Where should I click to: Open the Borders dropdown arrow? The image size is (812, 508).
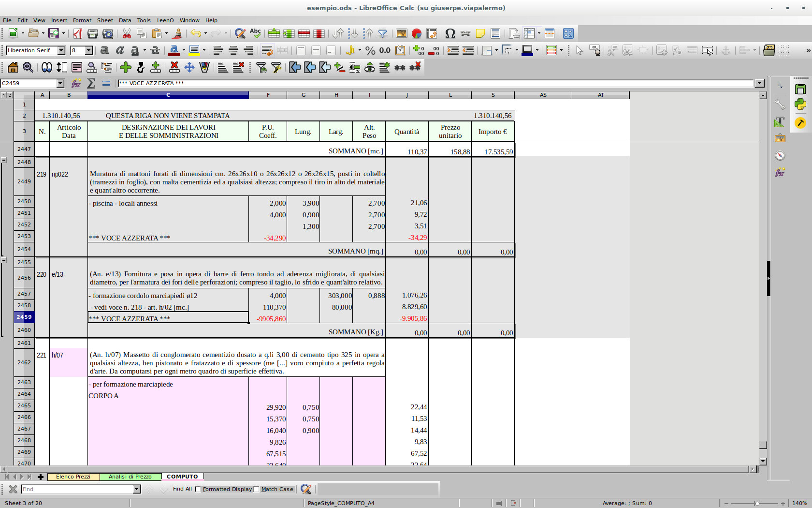tap(496, 50)
